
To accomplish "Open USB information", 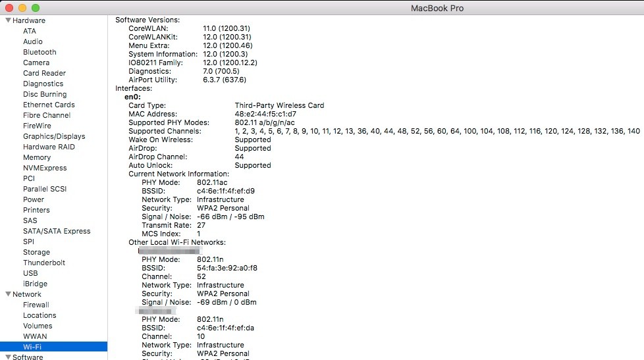I will (30, 273).
